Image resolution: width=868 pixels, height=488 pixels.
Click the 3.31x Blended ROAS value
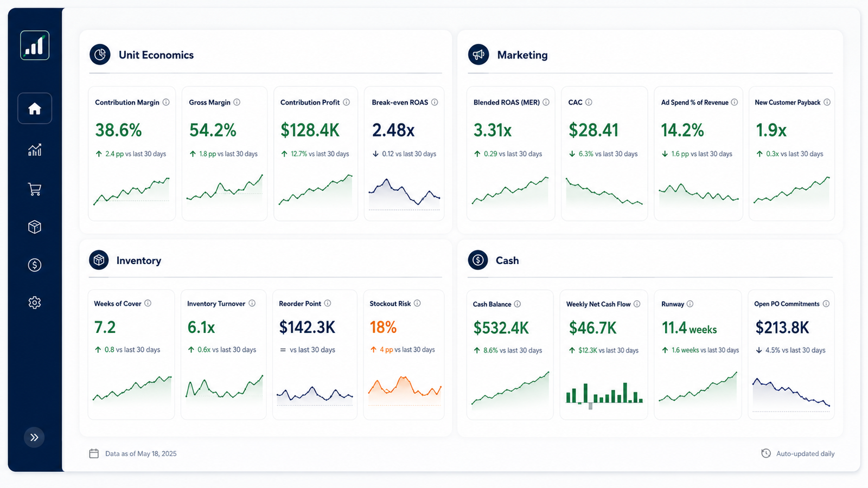click(493, 130)
